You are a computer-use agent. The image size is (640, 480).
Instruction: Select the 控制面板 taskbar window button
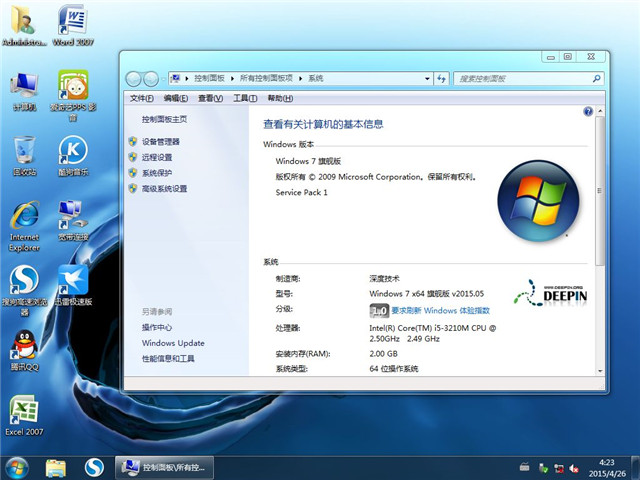pos(164,468)
